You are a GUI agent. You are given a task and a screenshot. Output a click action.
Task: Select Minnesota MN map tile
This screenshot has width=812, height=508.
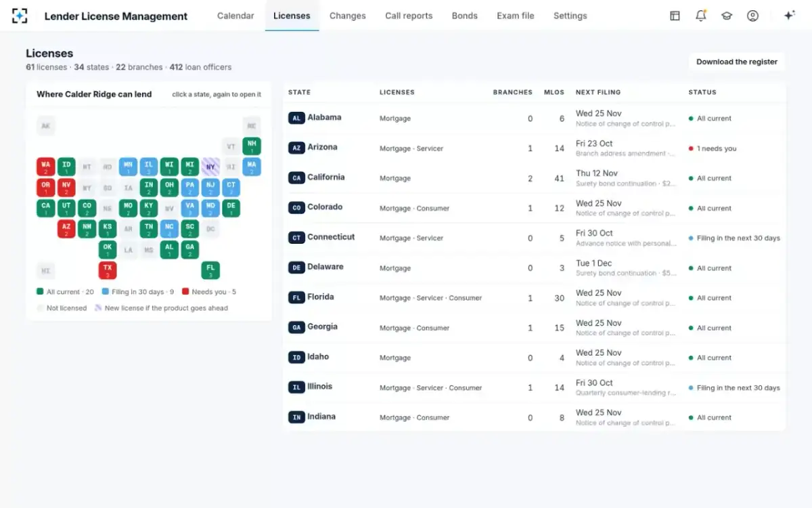coord(128,167)
